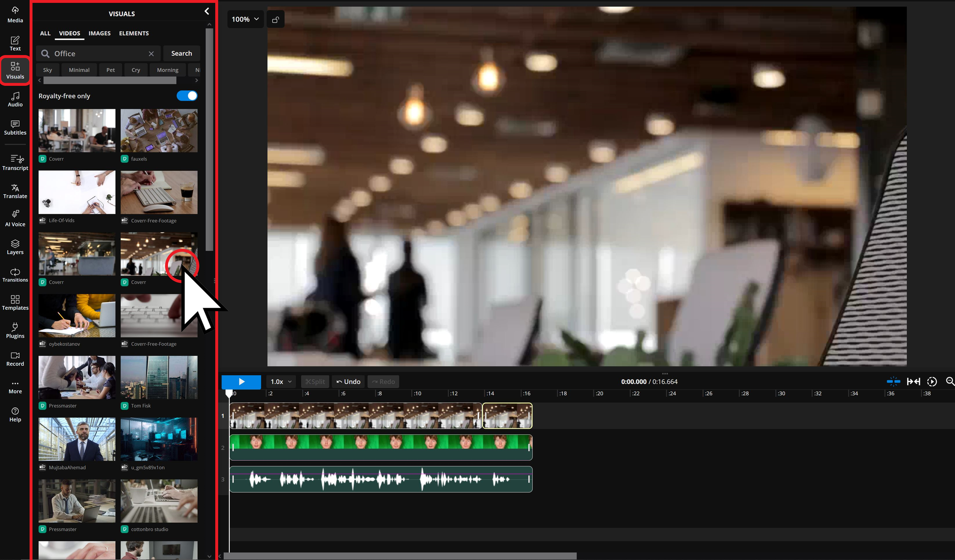Image resolution: width=955 pixels, height=560 pixels.
Task: Toggle the loop playback icon near the timeline
Action: tap(932, 381)
